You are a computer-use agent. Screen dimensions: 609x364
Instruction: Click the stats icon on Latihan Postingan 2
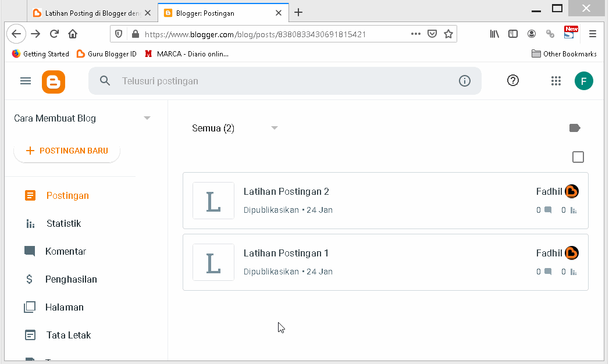pos(574,210)
